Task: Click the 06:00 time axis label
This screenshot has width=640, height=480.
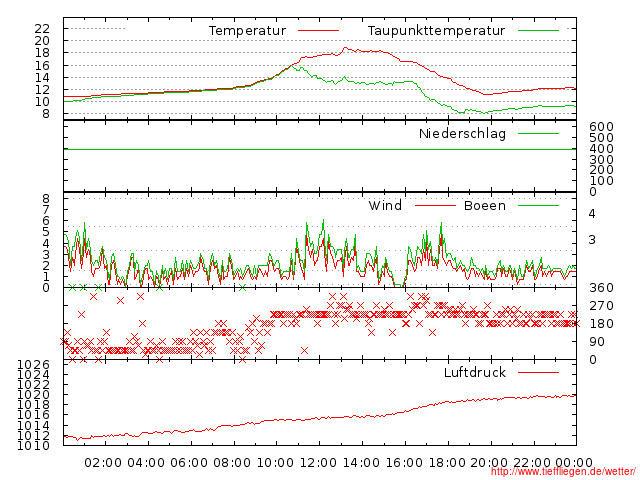Action: pyautogui.click(x=189, y=463)
